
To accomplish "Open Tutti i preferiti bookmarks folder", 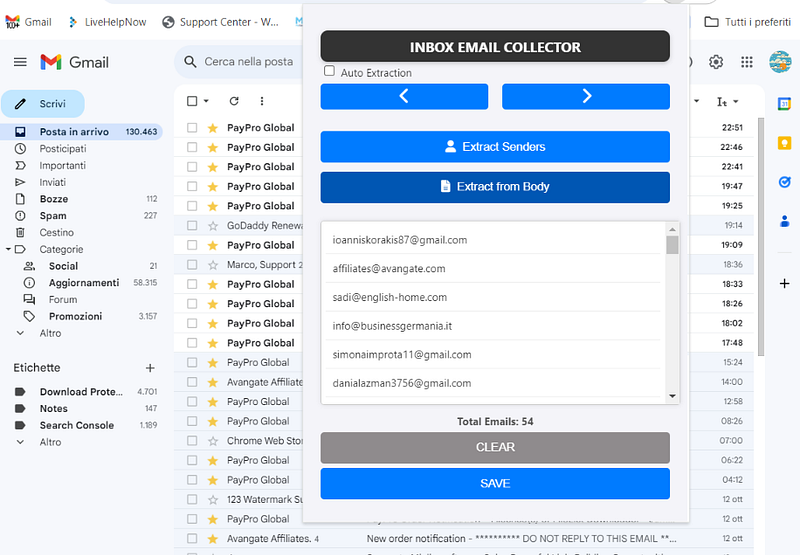I will point(747,22).
